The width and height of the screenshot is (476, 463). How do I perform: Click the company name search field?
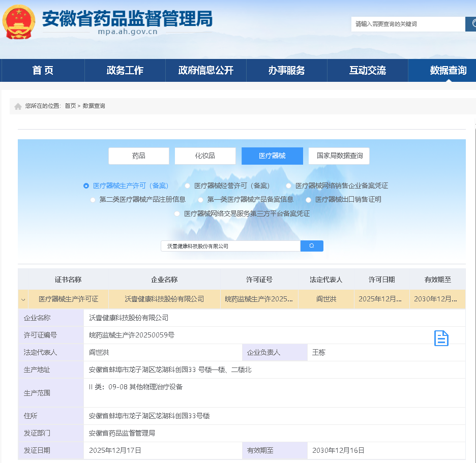coord(230,246)
